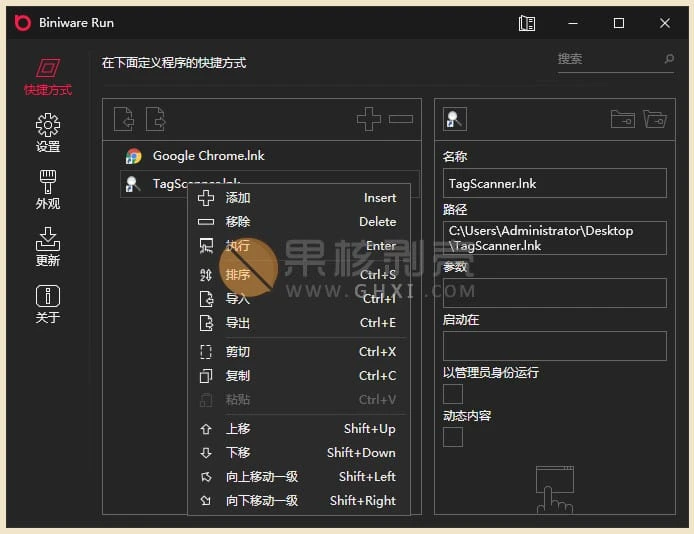
Task: Open the 更新 update sidebar section
Action: coord(48,246)
